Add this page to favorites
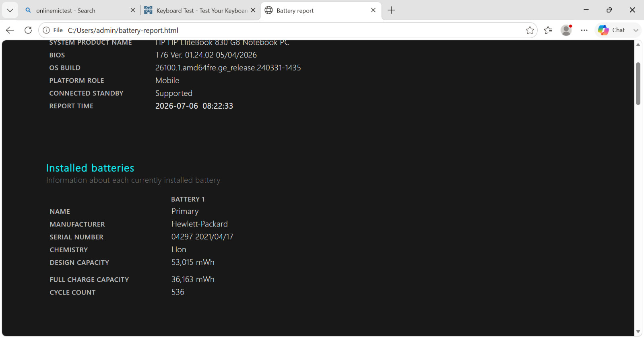 [x=530, y=30]
